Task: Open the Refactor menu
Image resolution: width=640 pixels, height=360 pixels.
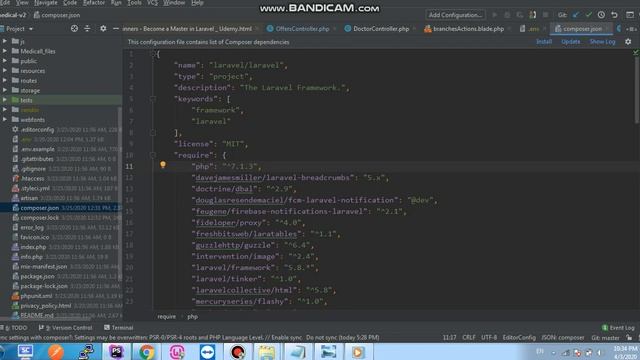Action: coord(94,3)
